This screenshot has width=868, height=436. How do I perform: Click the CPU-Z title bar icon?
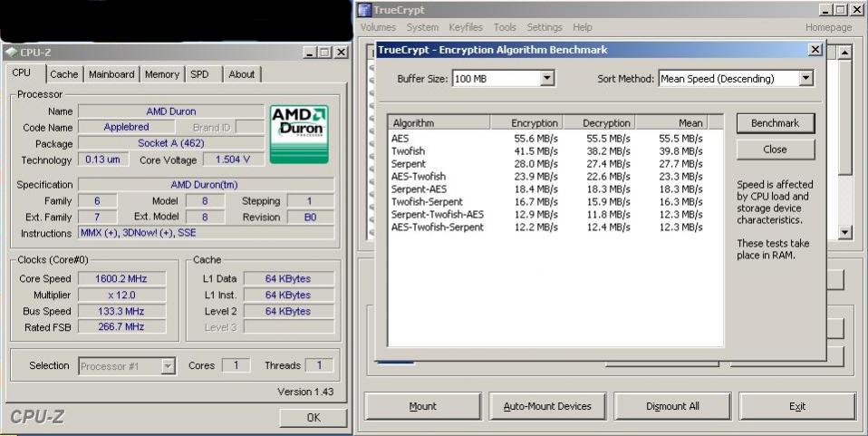coord(11,52)
